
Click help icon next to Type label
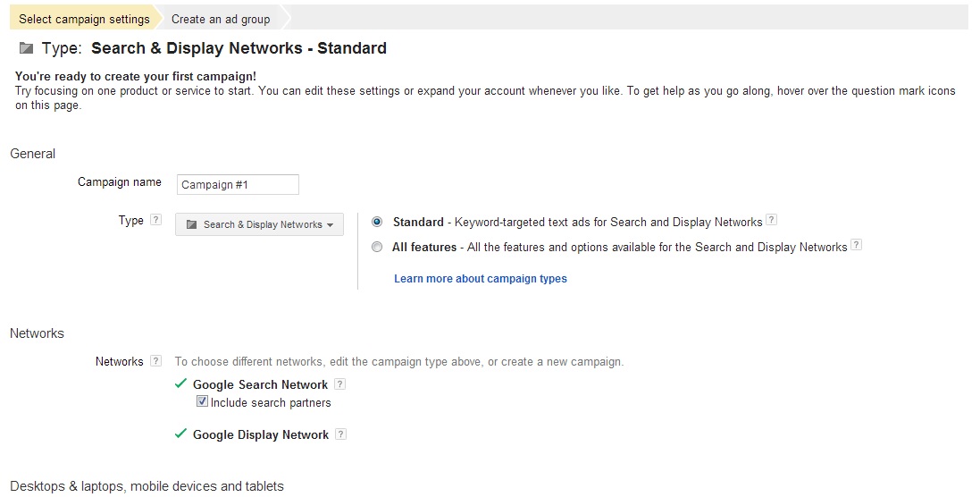pos(156,220)
